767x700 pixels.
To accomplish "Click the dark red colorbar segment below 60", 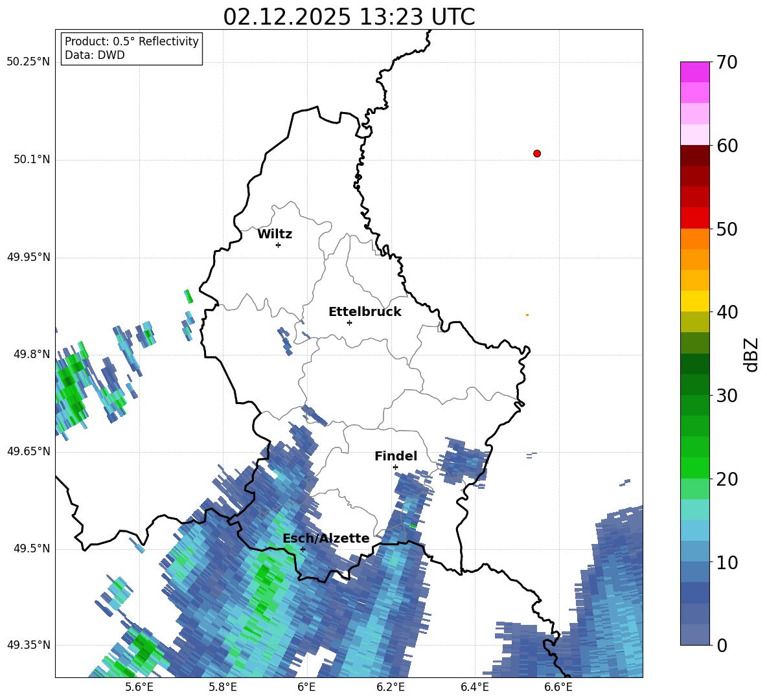I will pos(694,155).
